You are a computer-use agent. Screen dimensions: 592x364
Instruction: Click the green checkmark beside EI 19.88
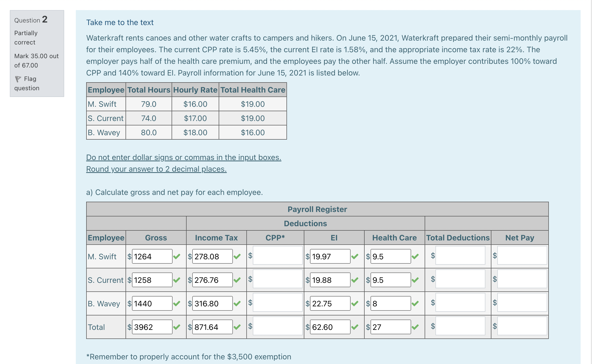(355, 280)
